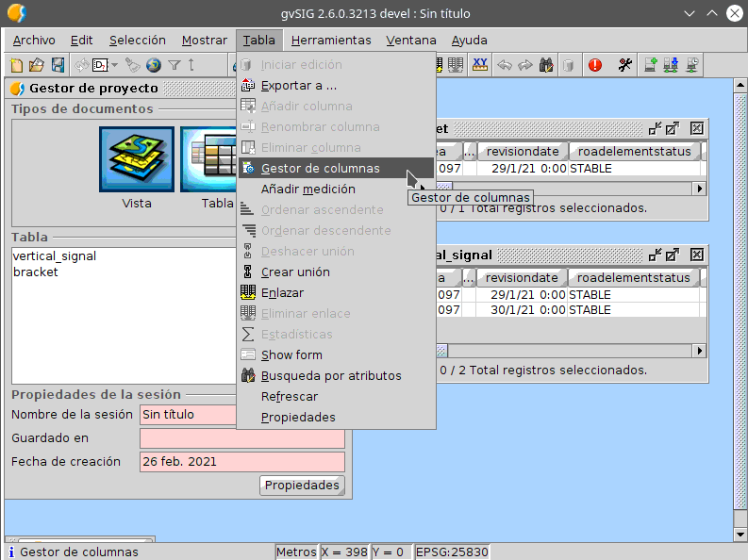This screenshot has width=748, height=560.
Task: Close the bracket table window
Action: click(x=697, y=128)
